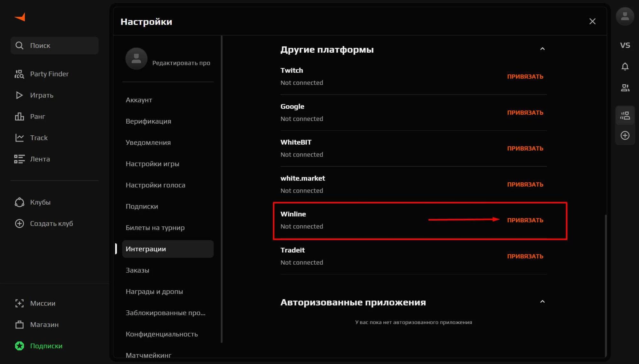Click the play triangle icon beside Играть
This screenshot has width=639, height=364.
(x=19, y=95)
